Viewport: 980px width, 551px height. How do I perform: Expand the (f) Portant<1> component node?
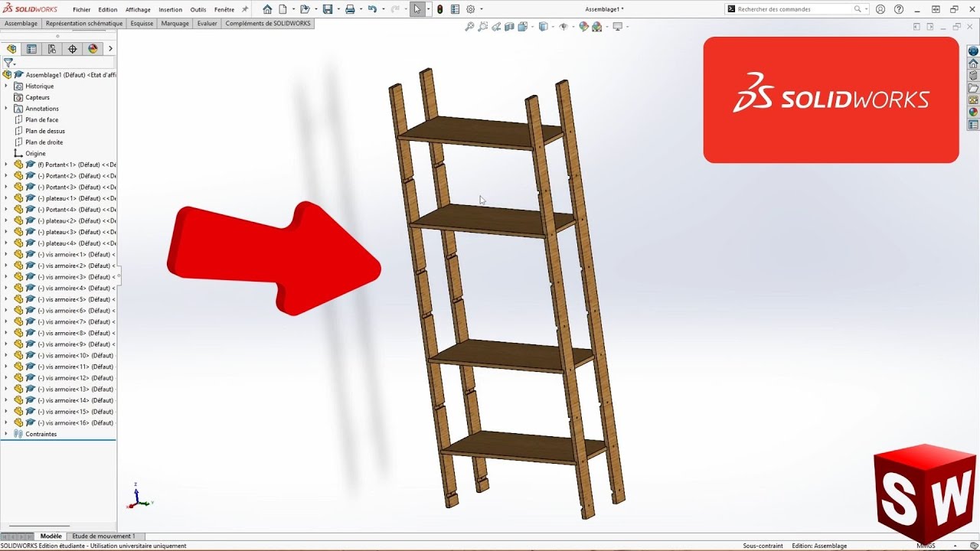(x=6, y=165)
